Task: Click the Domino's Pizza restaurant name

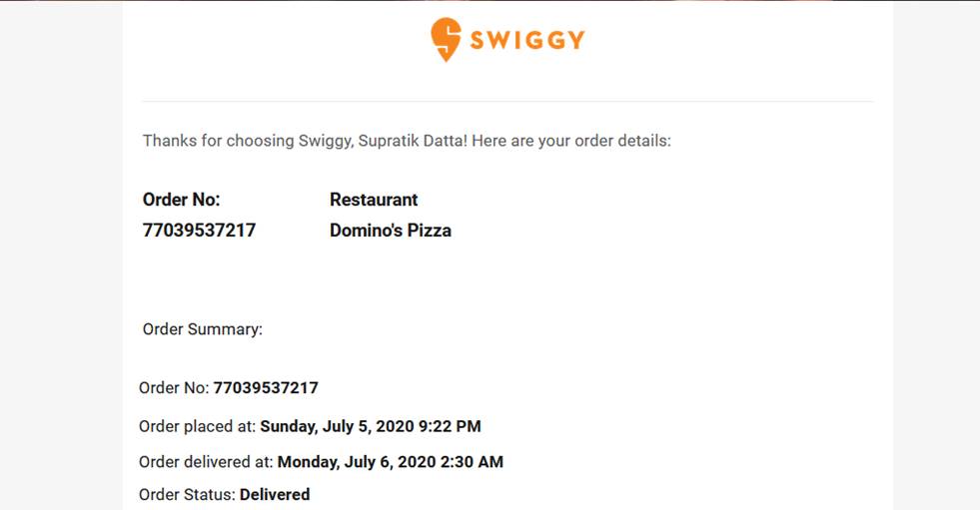Action: pos(391,231)
